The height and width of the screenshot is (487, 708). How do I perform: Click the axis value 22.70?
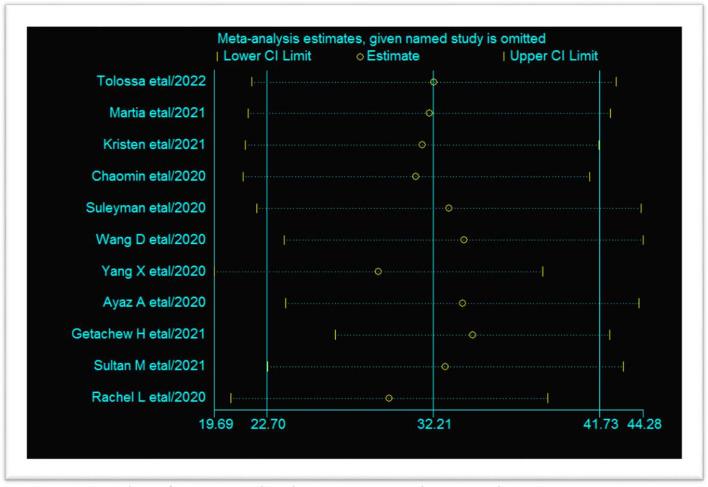pos(268,424)
